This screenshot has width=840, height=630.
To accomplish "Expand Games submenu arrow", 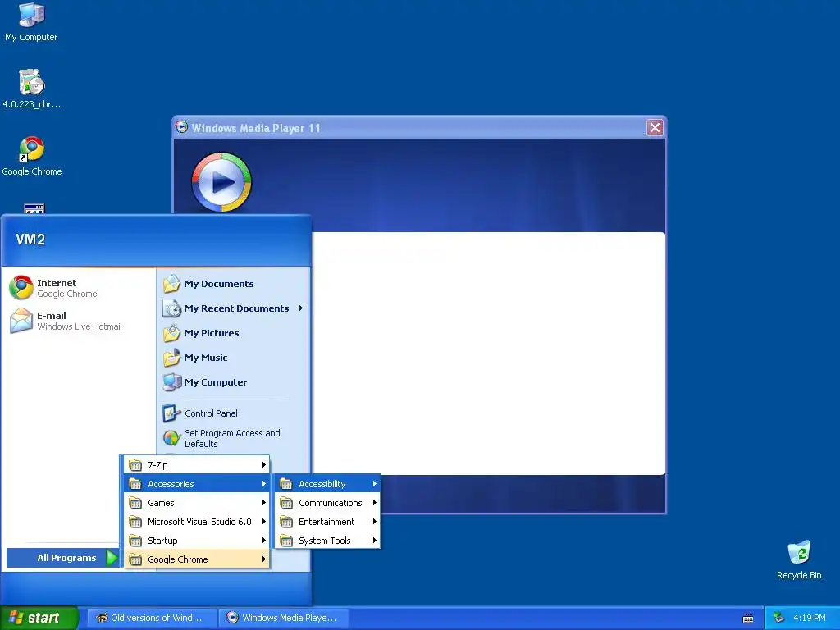I will click(263, 503).
